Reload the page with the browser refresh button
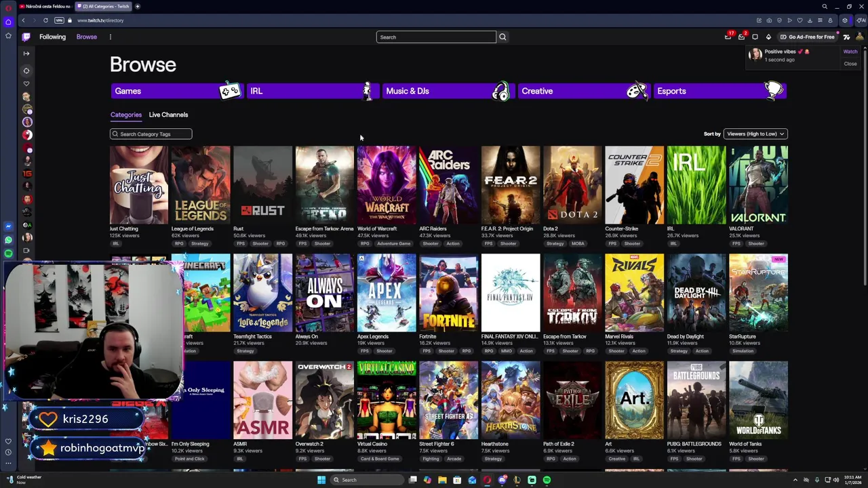This screenshot has height=488, width=868. [45, 20]
